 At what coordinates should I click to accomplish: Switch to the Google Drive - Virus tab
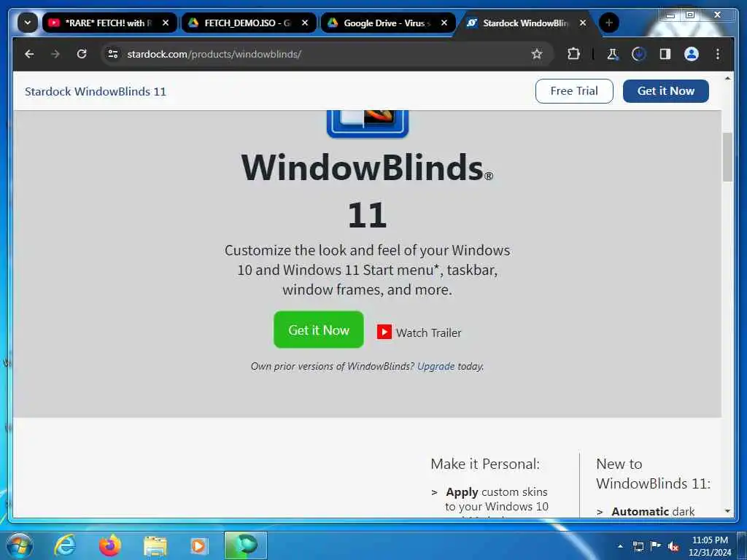tap(388, 23)
